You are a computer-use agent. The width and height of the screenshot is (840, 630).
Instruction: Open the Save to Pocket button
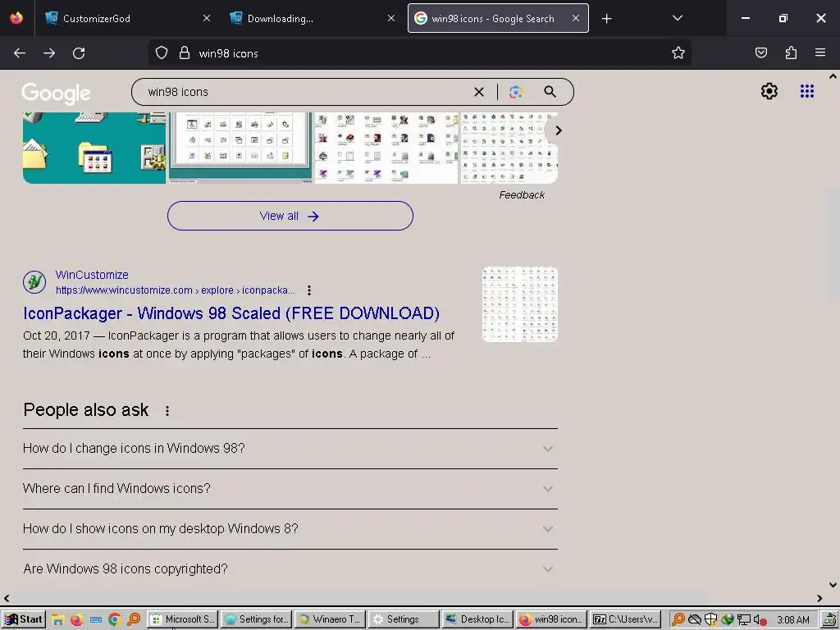(761, 53)
